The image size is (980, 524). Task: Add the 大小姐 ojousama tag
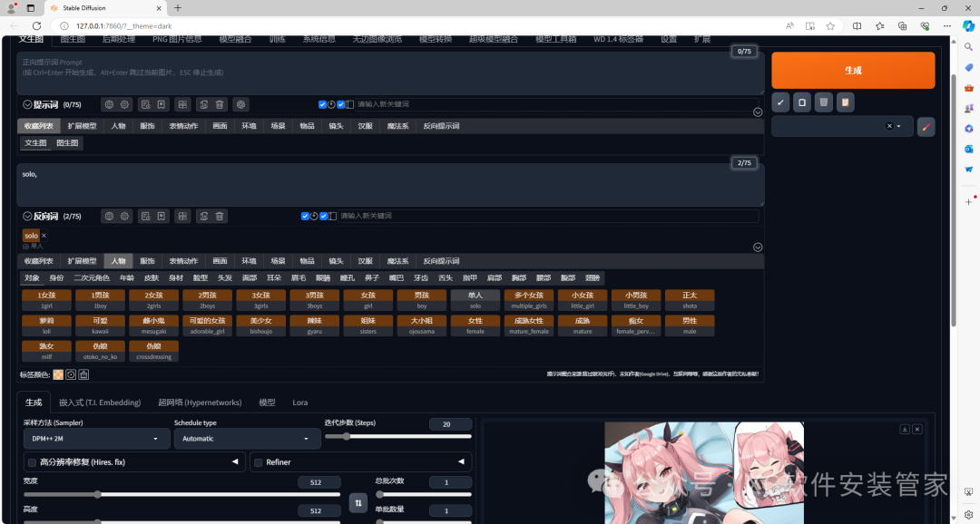422,326
